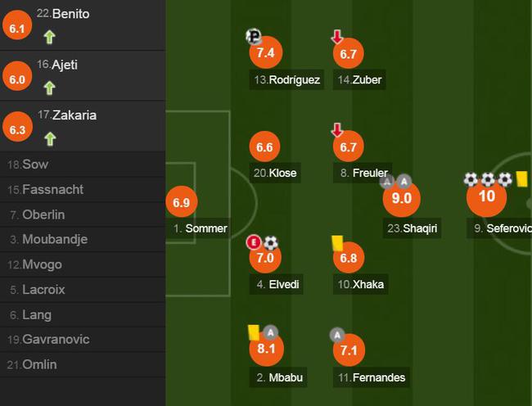This screenshot has width=532, height=406.
Task: Click the 20. Klose name label
Action: (x=275, y=173)
